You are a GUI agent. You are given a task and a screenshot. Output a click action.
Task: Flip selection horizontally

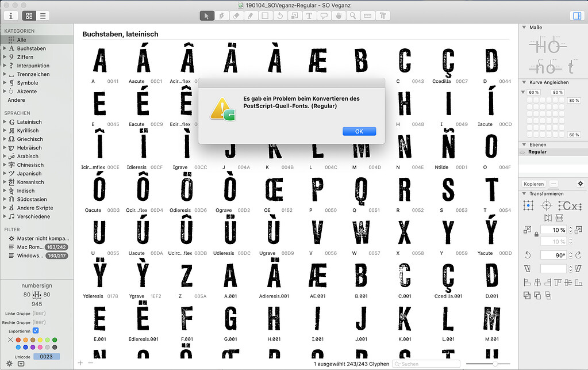coord(548,218)
